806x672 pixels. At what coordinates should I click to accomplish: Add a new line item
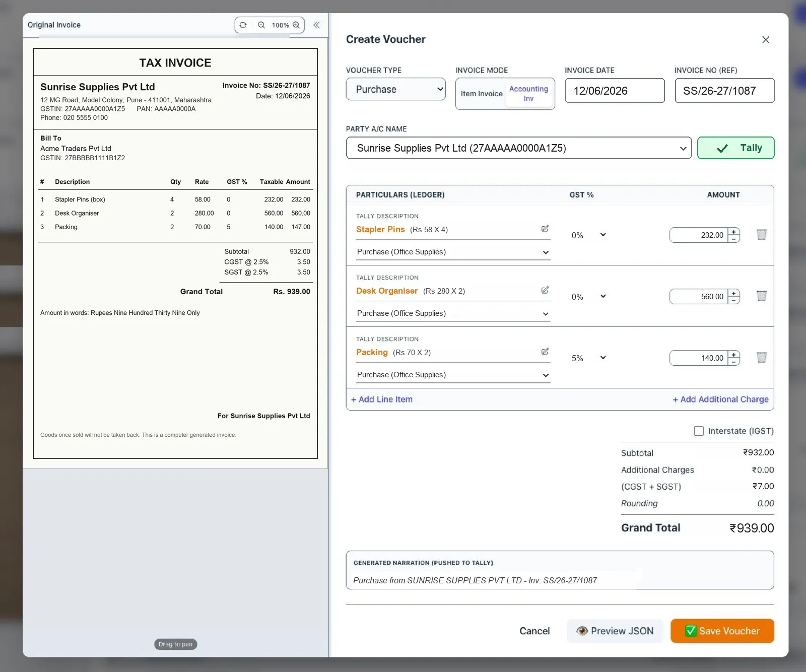click(x=382, y=399)
